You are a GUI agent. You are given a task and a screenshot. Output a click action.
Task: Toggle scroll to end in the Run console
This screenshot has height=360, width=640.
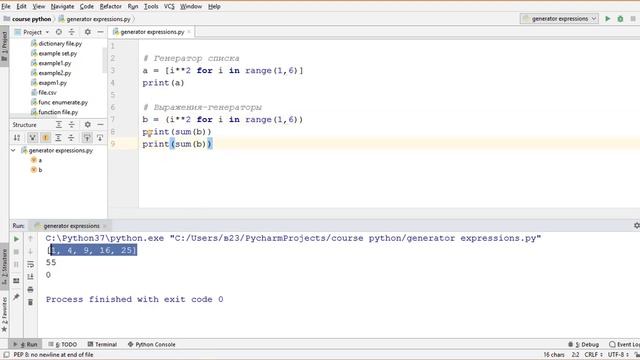pyautogui.click(x=30, y=277)
